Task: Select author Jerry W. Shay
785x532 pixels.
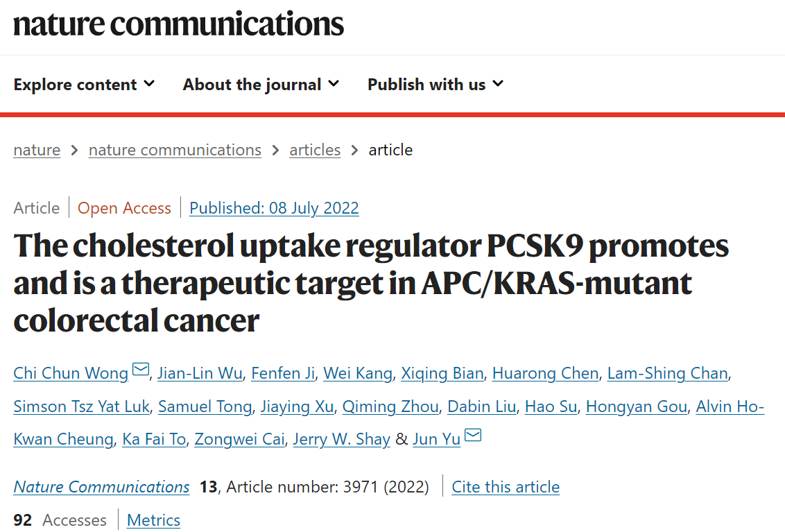Action: (x=341, y=439)
